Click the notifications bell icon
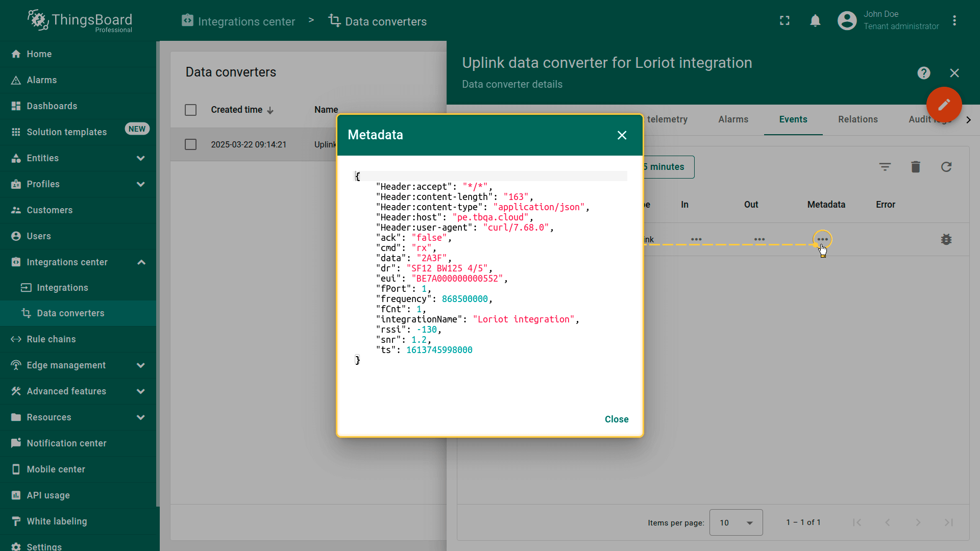Image resolution: width=980 pixels, height=551 pixels. (815, 21)
